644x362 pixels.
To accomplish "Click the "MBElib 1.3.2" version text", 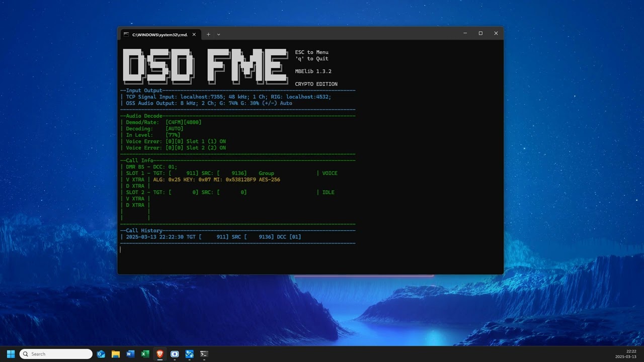I will click(x=313, y=71).
